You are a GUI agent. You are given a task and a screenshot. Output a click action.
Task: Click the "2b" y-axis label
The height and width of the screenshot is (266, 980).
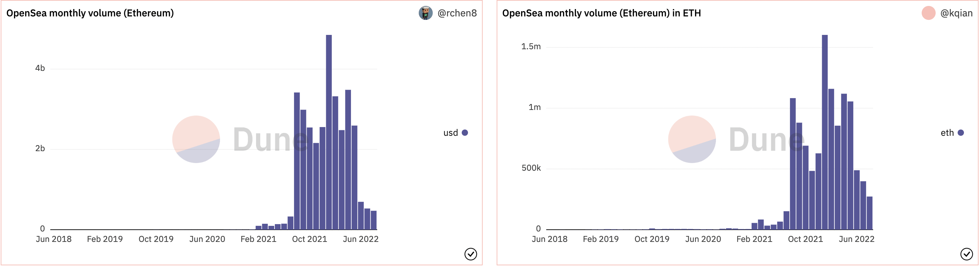click(40, 148)
